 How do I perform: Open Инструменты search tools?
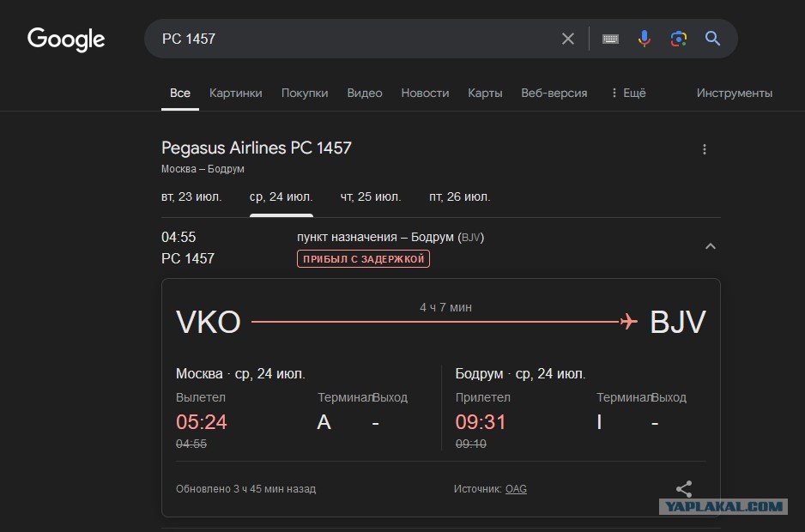(734, 93)
